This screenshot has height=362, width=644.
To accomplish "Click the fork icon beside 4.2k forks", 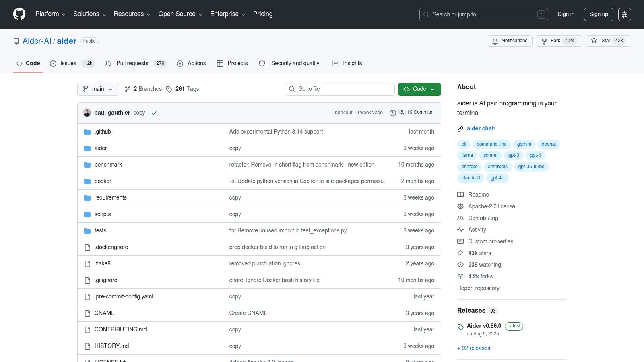I will tap(460, 276).
